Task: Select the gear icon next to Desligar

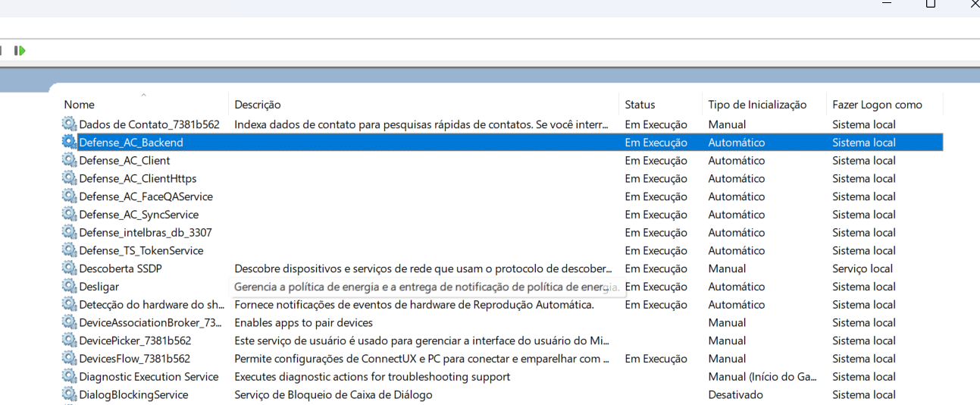Action: [70, 287]
